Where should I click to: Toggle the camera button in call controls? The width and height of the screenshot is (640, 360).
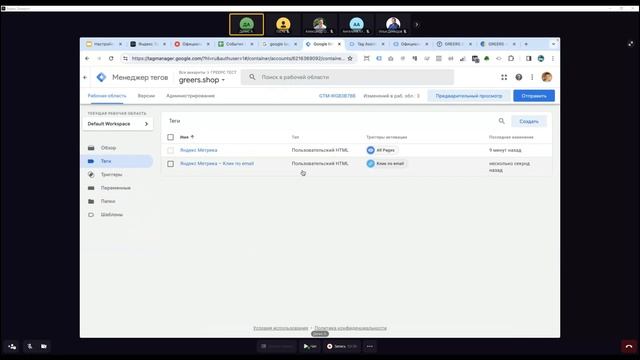coord(44,346)
